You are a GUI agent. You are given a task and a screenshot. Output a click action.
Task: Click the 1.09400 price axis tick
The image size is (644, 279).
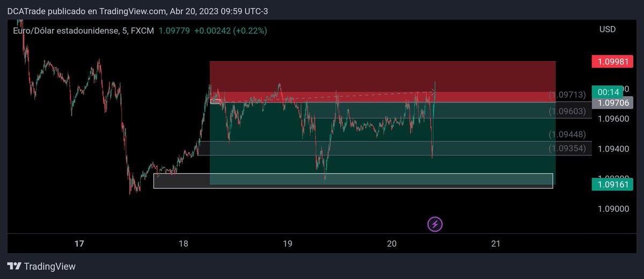click(614, 148)
